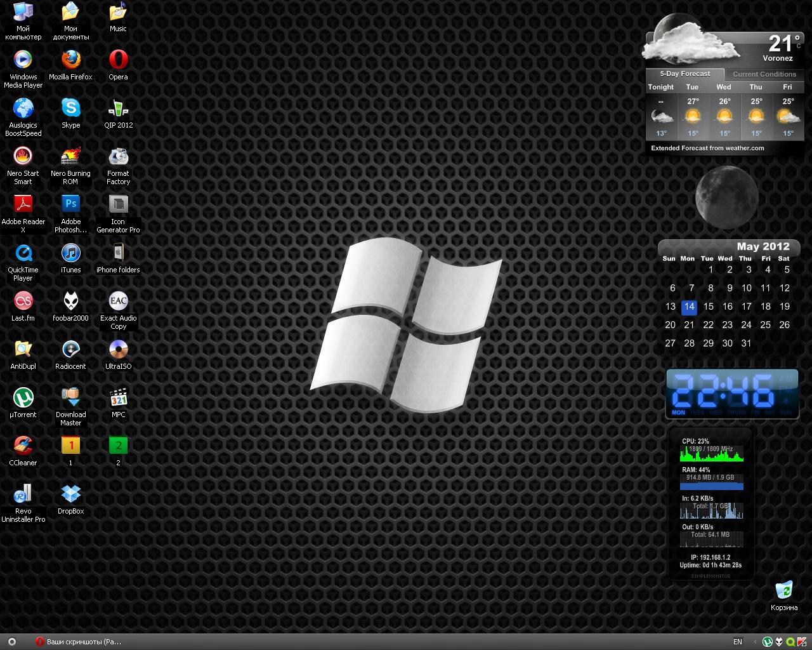Click the µTorrent icon in the system tray
The width and height of the screenshot is (812, 650).
(767, 642)
